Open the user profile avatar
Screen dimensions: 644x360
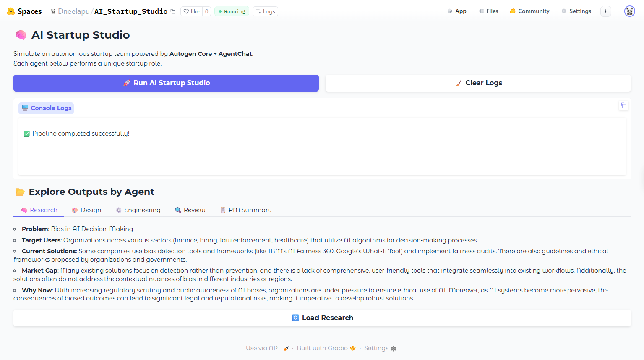coord(629,11)
